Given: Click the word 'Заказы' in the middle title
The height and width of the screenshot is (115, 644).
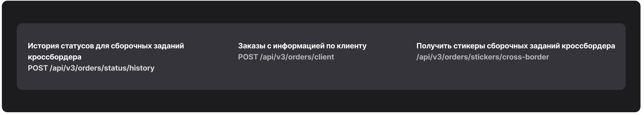Looking at the screenshot, I should [x=252, y=46].
